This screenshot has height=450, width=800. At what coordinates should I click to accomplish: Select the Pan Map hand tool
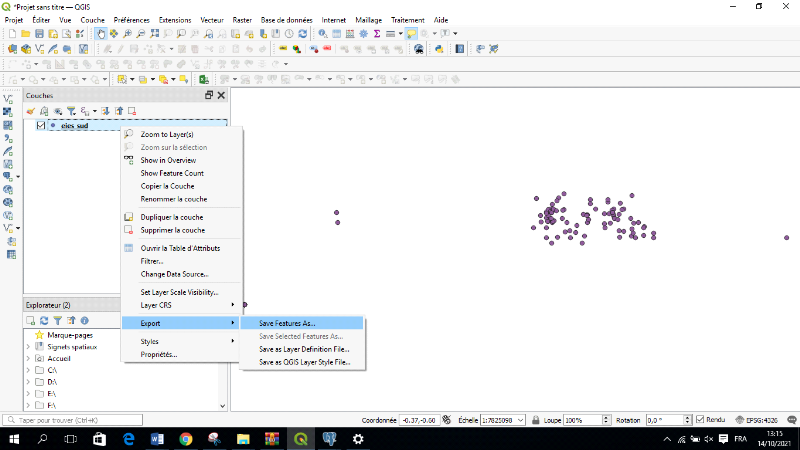coord(101,34)
